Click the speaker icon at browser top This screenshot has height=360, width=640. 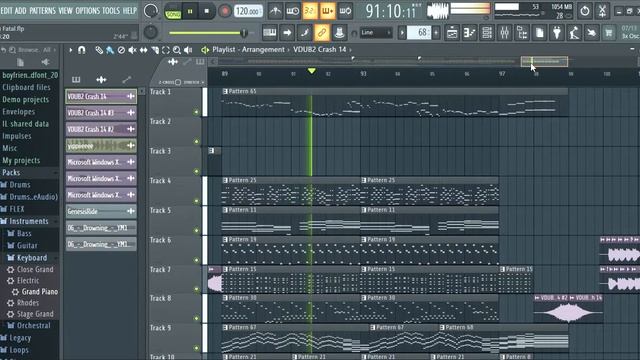(45, 62)
